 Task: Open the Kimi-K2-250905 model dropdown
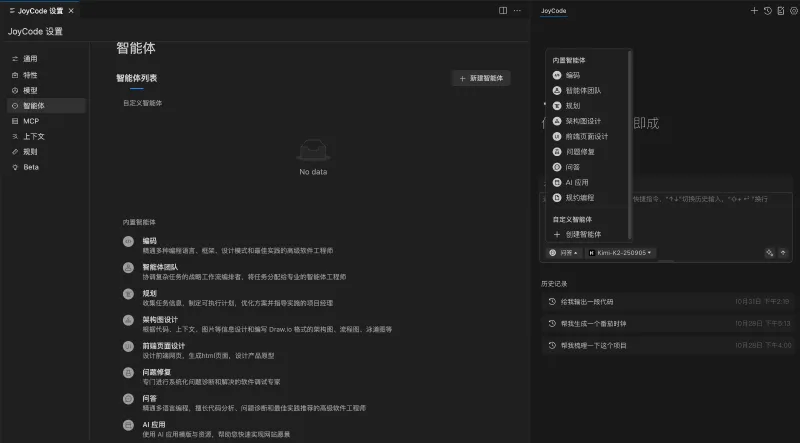pyautogui.click(x=620, y=253)
